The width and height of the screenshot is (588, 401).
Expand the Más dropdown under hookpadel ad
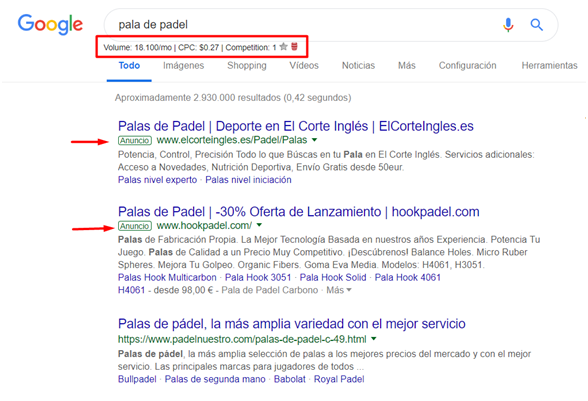coord(339,290)
